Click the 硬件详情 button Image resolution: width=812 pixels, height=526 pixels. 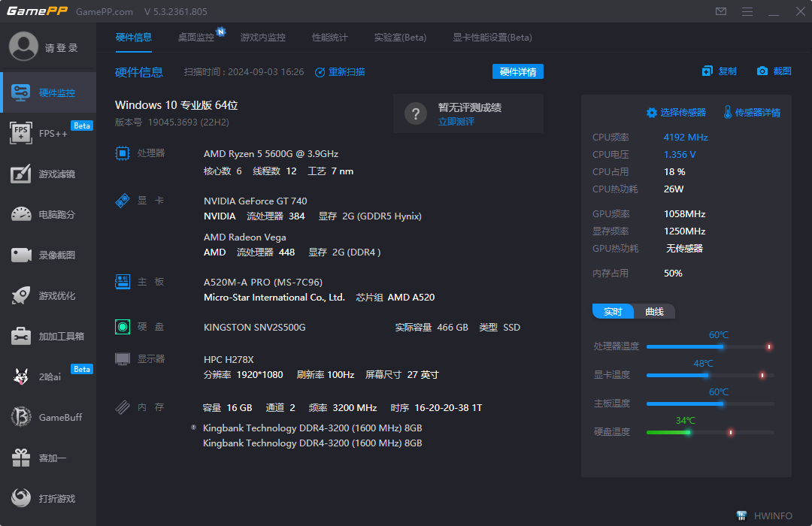coord(517,71)
